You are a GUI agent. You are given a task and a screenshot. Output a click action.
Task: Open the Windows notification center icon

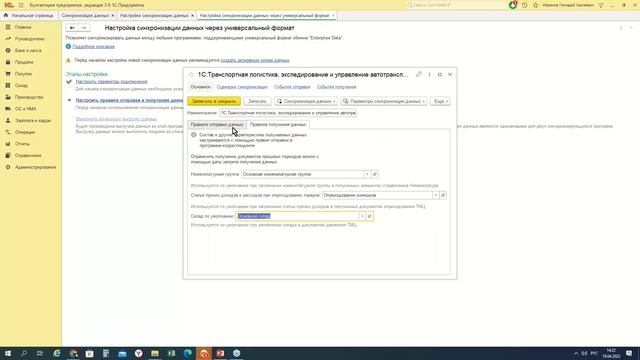coord(629,353)
